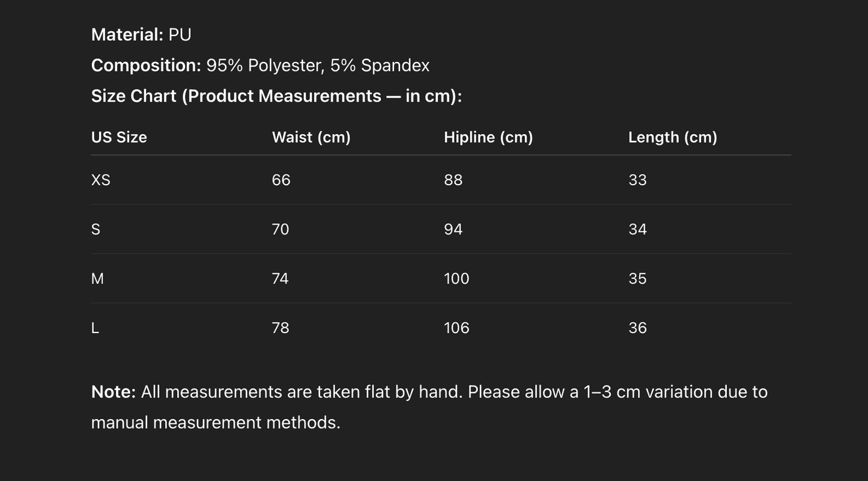Click waist value 70
The image size is (868, 481).
[x=281, y=230]
